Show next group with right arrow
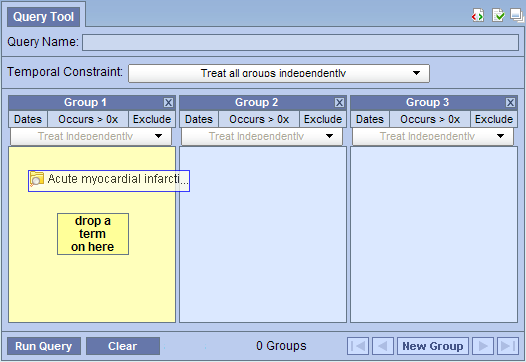Image resolution: width=526 pixels, height=362 pixels. click(x=483, y=346)
